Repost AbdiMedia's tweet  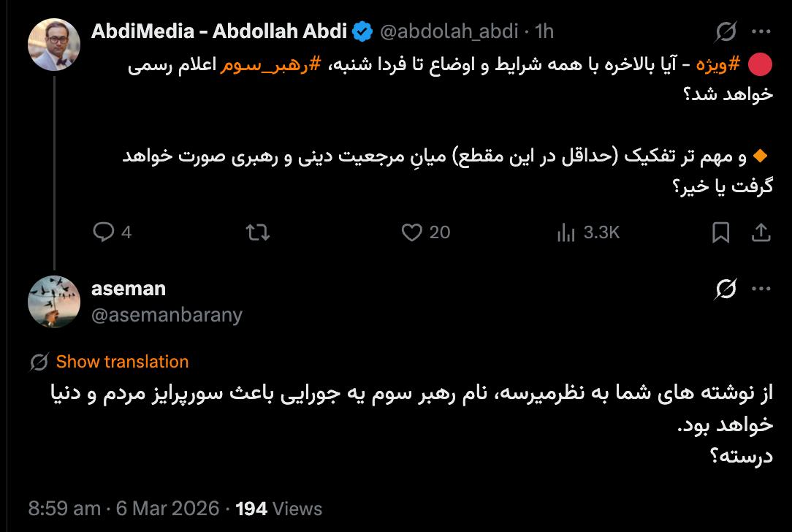click(x=258, y=232)
